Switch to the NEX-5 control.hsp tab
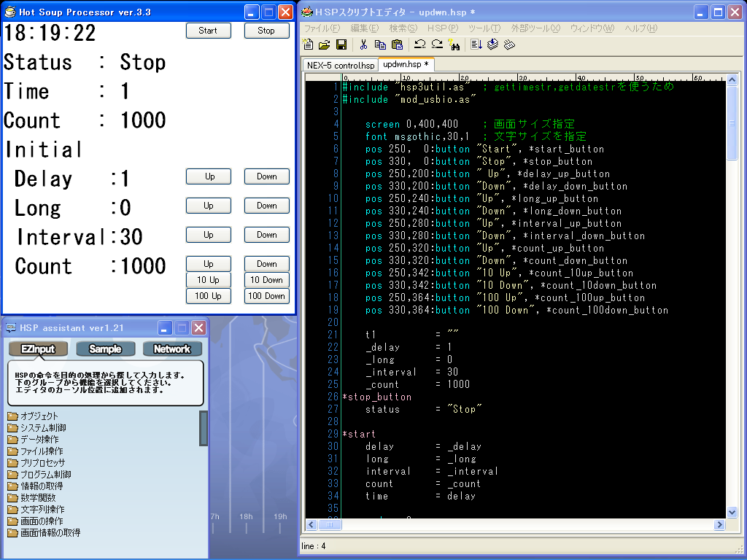Image resolution: width=747 pixels, height=560 pixels. tap(340, 65)
